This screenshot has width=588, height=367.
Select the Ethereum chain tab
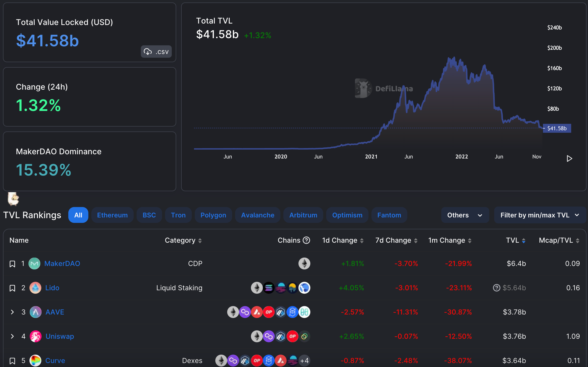(112, 215)
